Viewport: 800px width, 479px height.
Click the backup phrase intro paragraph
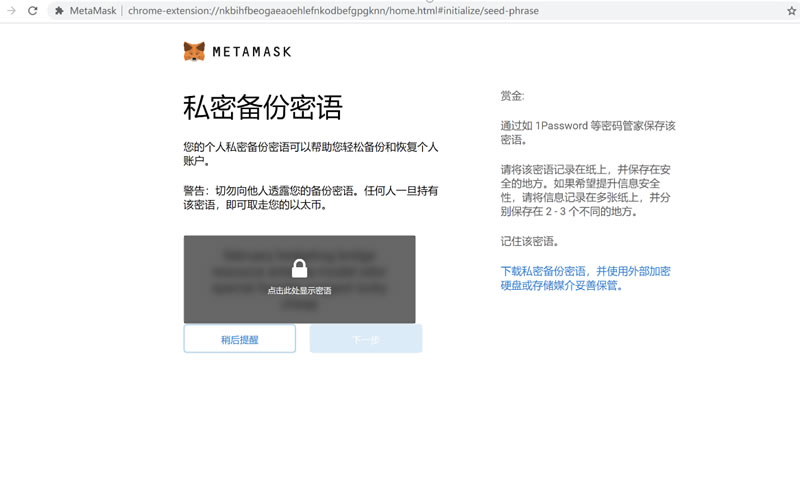coord(310,154)
